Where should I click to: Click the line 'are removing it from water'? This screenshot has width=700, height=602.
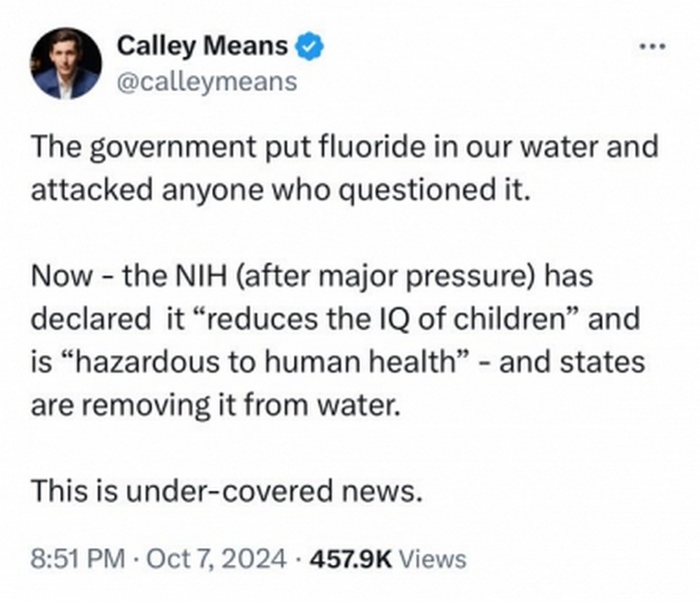214,406
